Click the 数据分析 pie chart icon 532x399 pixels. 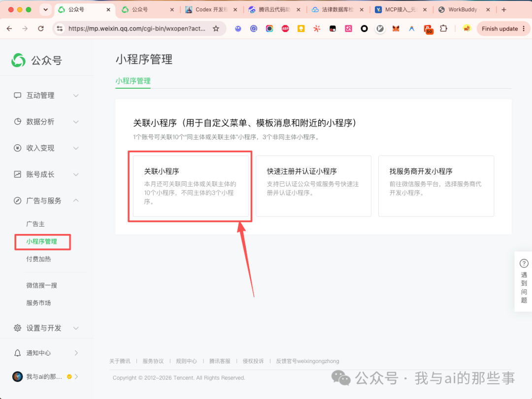click(17, 122)
